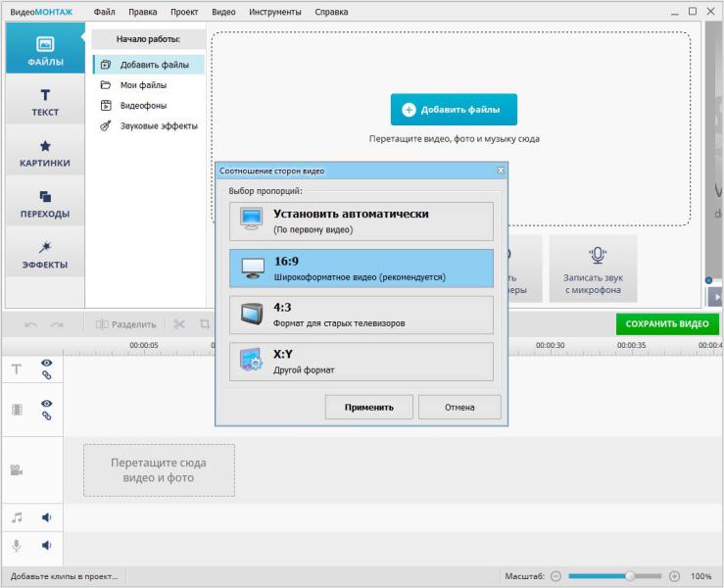
Task: Click the Видеофоны film icon
Action: click(106, 105)
